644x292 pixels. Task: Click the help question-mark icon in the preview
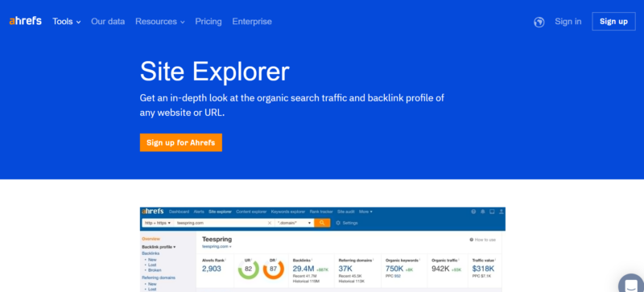pyautogui.click(x=473, y=212)
